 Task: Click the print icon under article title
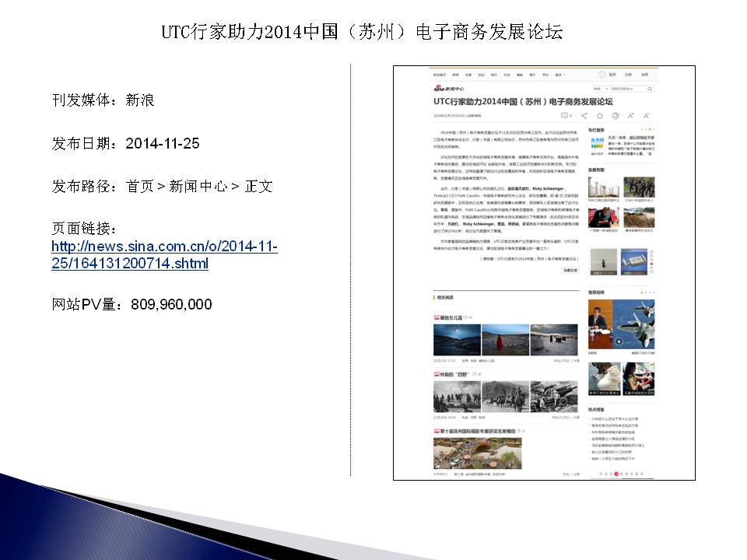(x=615, y=115)
